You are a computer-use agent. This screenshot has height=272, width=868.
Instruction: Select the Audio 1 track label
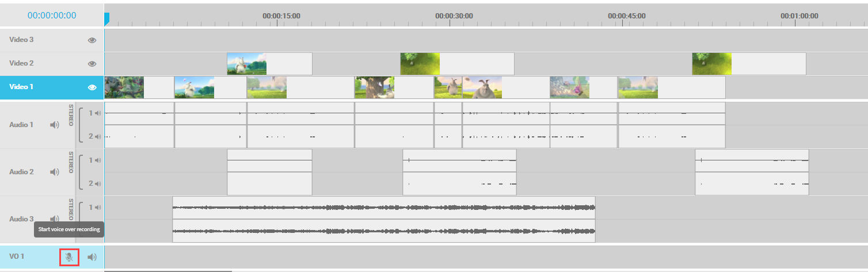(x=21, y=125)
